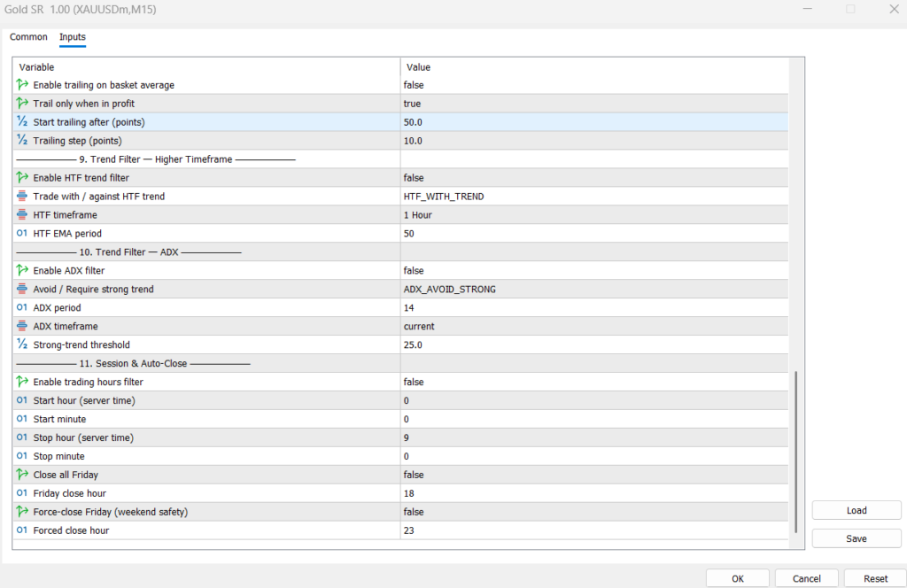Viewport: 907px width, 588px height.
Task: Click the integer icon beside Start hour (server time)
Action: pyautogui.click(x=22, y=400)
